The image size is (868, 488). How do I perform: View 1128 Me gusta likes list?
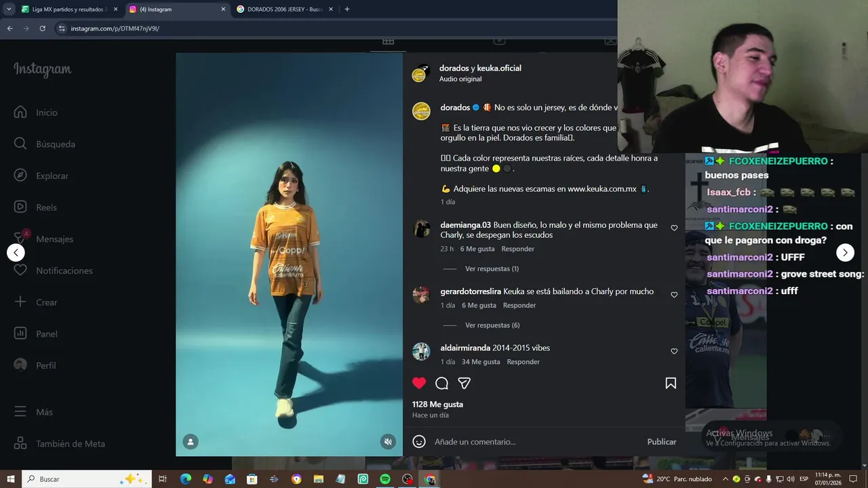point(438,405)
